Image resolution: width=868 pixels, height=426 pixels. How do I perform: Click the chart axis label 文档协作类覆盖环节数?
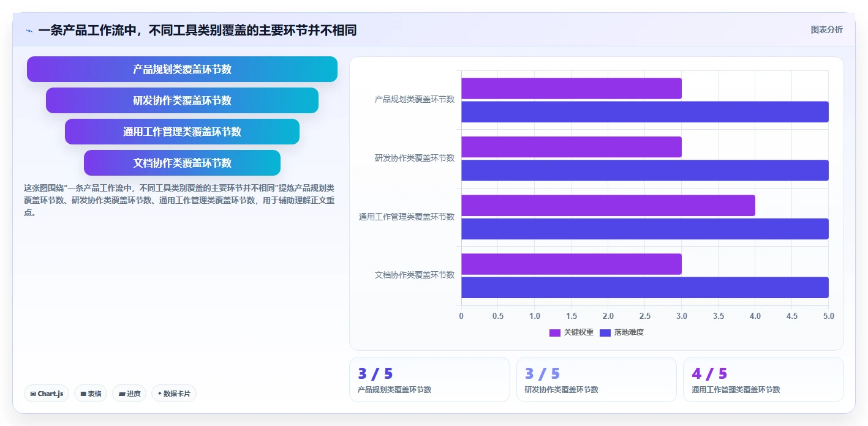pos(415,275)
